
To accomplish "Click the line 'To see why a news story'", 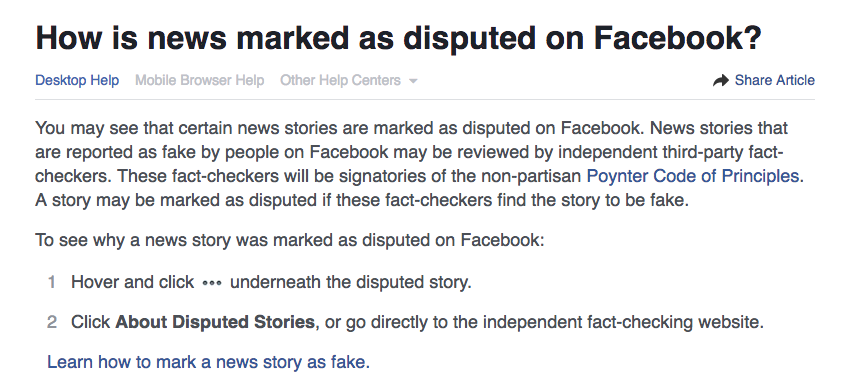I will [x=290, y=240].
